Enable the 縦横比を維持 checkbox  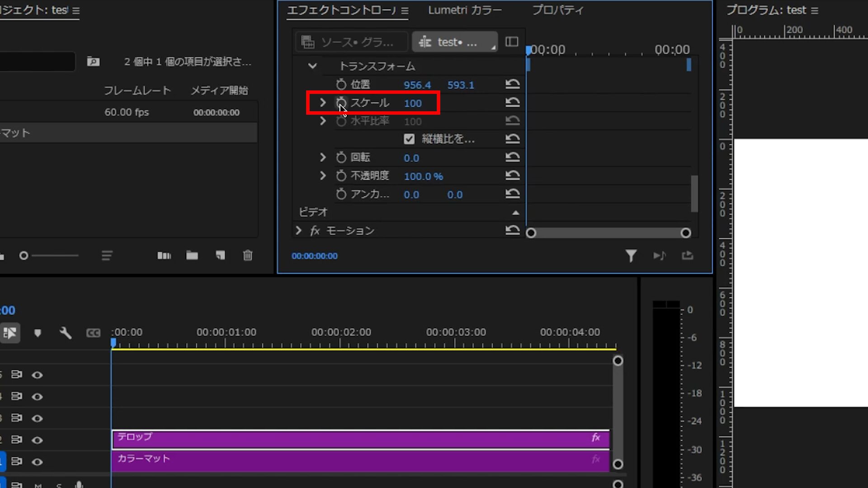click(409, 139)
